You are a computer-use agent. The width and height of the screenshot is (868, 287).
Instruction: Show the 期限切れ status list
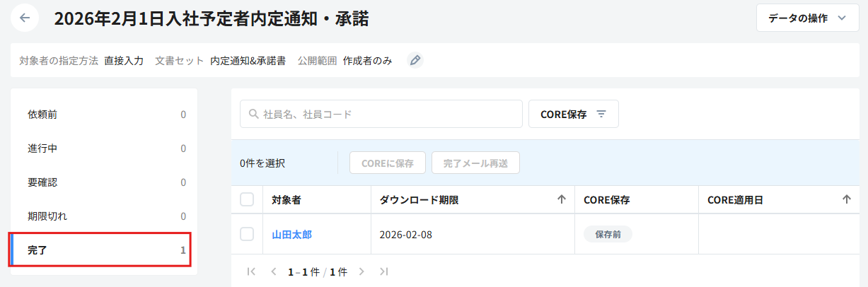click(x=104, y=216)
